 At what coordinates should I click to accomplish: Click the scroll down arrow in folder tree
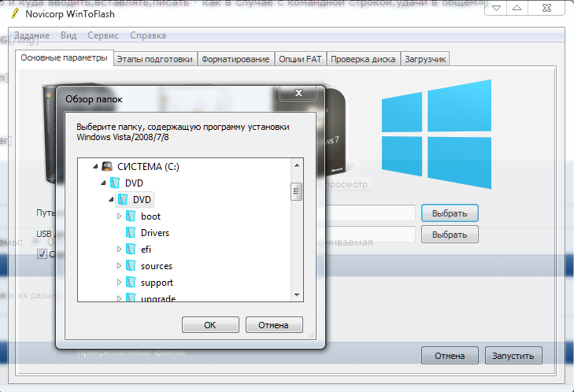tap(297, 294)
